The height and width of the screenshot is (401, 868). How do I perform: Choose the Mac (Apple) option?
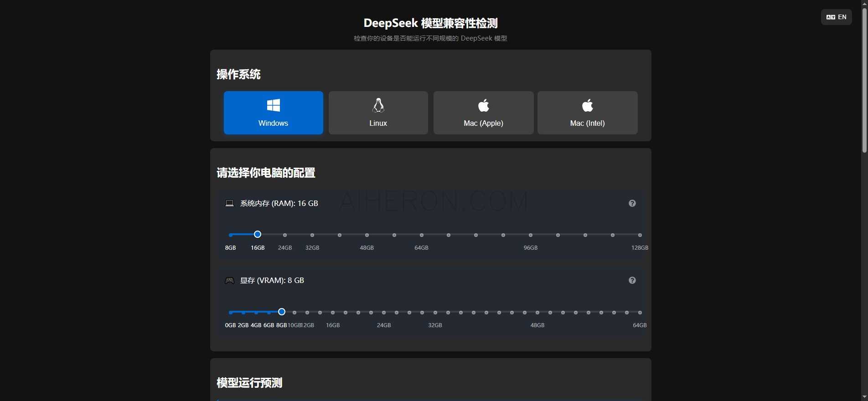click(483, 113)
